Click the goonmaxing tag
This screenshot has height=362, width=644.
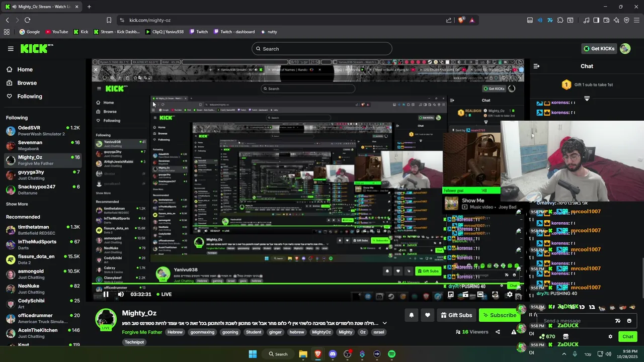pos(202,332)
